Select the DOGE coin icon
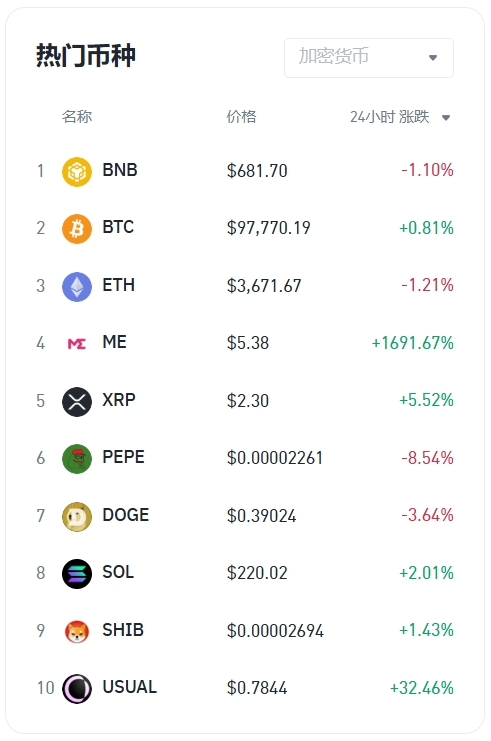This screenshot has width=491, height=741. [77, 517]
